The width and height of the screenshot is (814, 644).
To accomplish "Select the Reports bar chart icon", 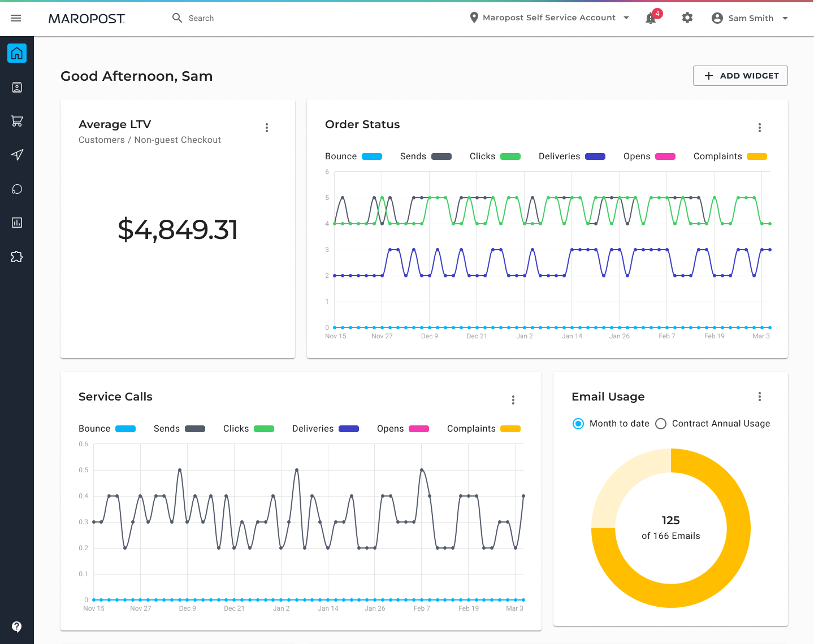I will pos(17,223).
